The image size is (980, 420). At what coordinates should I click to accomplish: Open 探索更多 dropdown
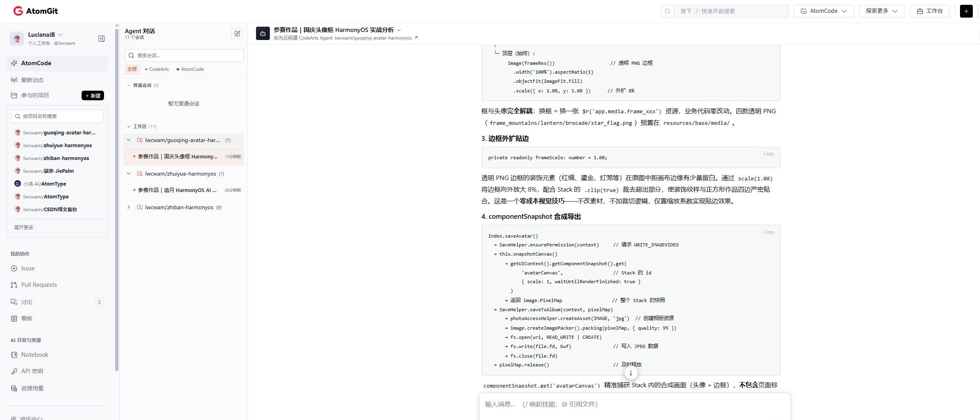pyautogui.click(x=882, y=11)
